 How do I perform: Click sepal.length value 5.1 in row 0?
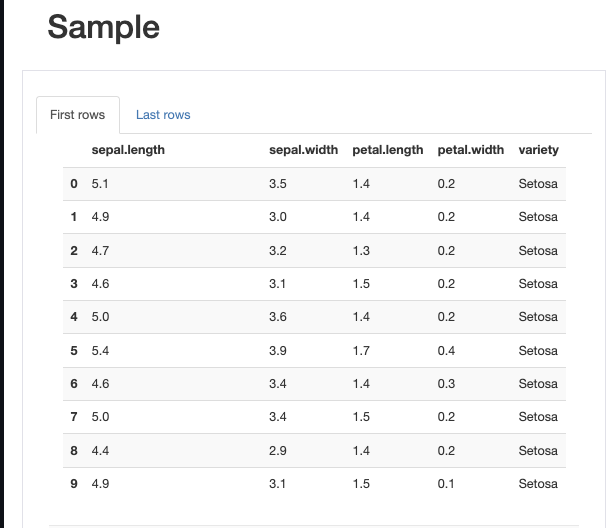[x=100, y=184]
